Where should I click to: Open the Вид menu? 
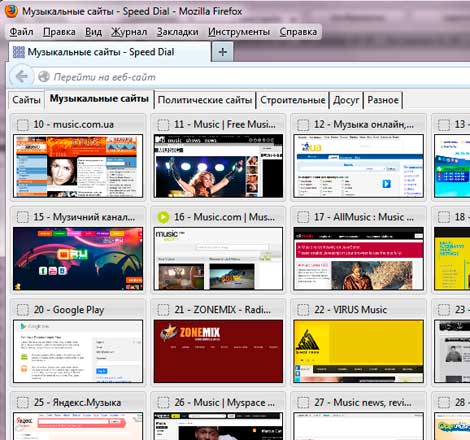93,32
